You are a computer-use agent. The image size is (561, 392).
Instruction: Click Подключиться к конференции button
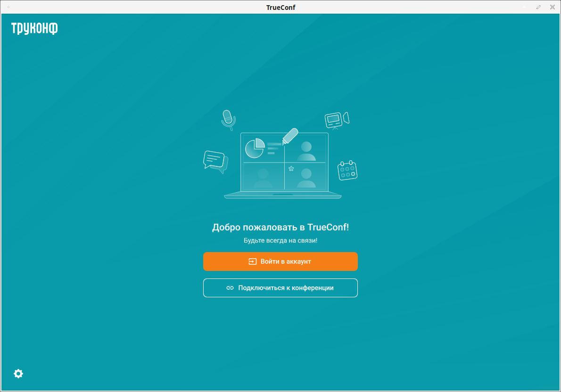click(x=280, y=288)
